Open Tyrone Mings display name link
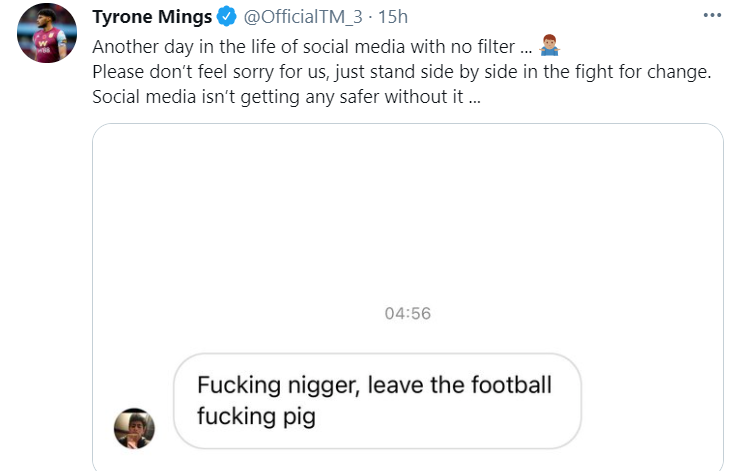The image size is (739, 471). 151,18
